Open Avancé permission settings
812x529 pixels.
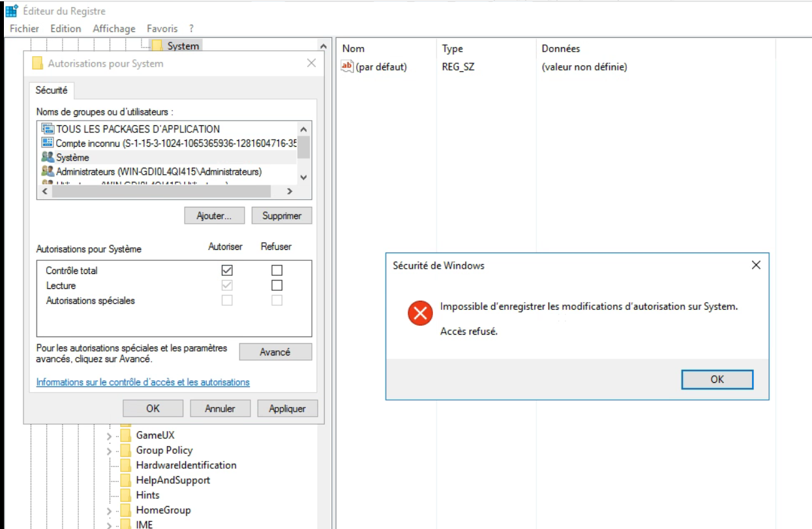click(x=275, y=352)
